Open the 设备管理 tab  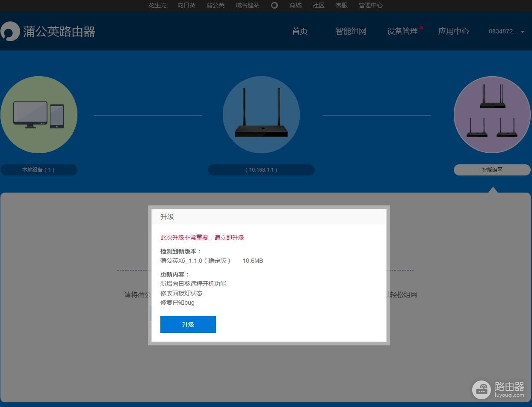coord(402,31)
